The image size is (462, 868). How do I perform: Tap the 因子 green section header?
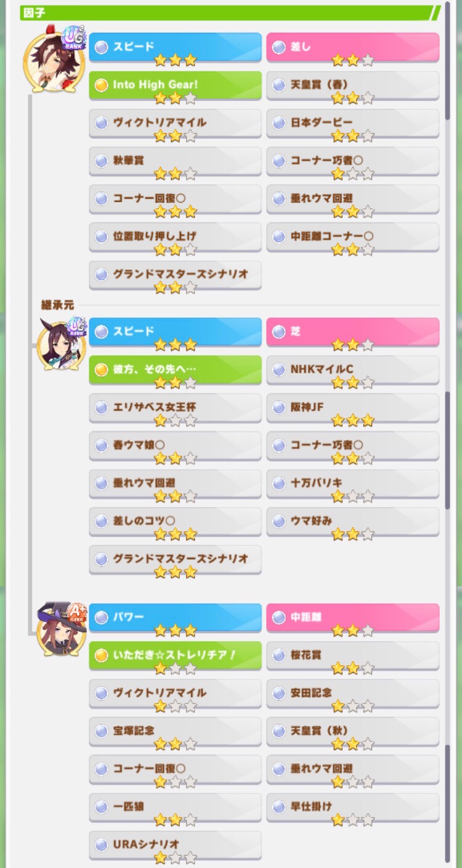point(230,12)
